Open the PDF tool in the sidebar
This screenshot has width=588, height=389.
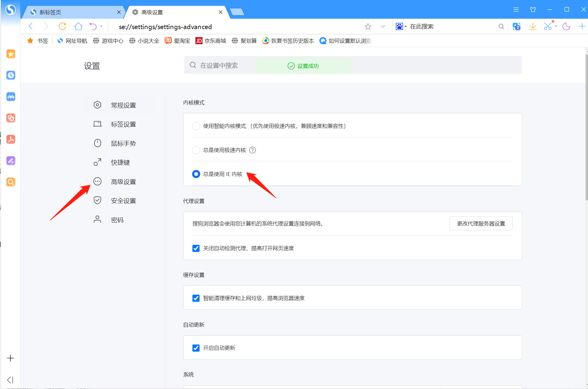(11, 139)
